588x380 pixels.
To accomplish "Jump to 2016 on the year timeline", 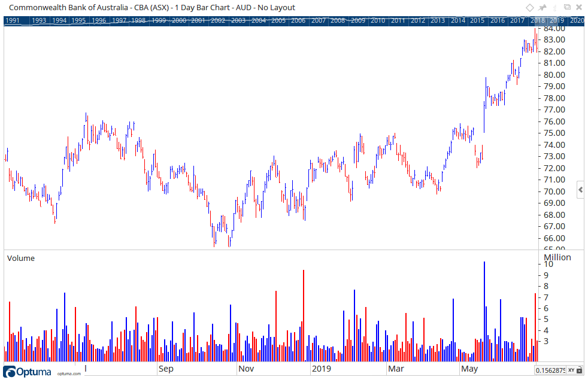I will pyautogui.click(x=498, y=20).
